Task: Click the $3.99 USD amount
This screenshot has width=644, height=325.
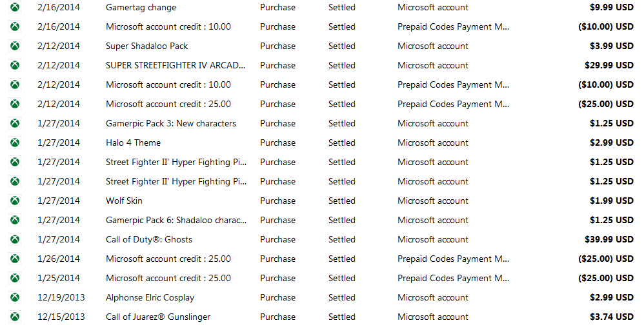Action: 612,46
